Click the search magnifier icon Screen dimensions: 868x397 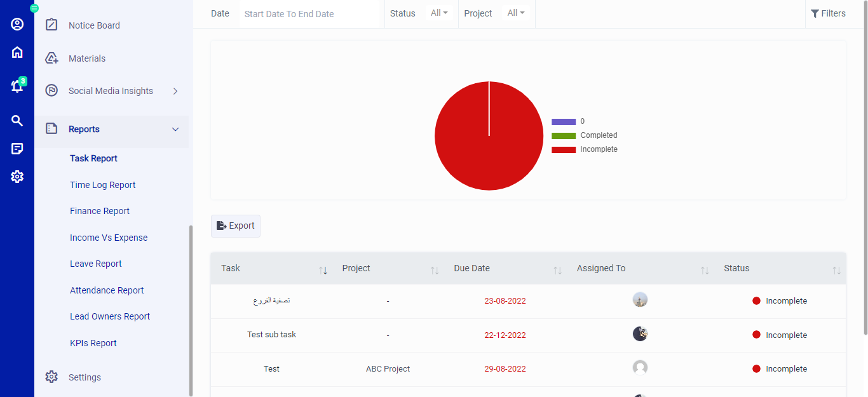click(17, 120)
